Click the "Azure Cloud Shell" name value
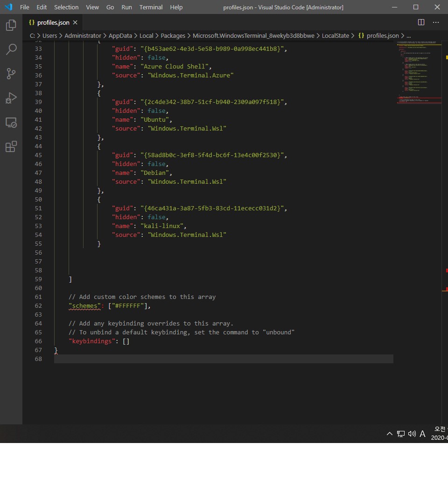Screen dimensions: 448x485 [175, 67]
